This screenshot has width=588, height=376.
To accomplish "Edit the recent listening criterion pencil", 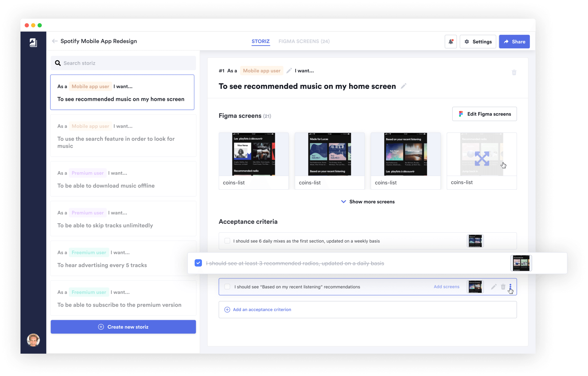I will 493,287.
